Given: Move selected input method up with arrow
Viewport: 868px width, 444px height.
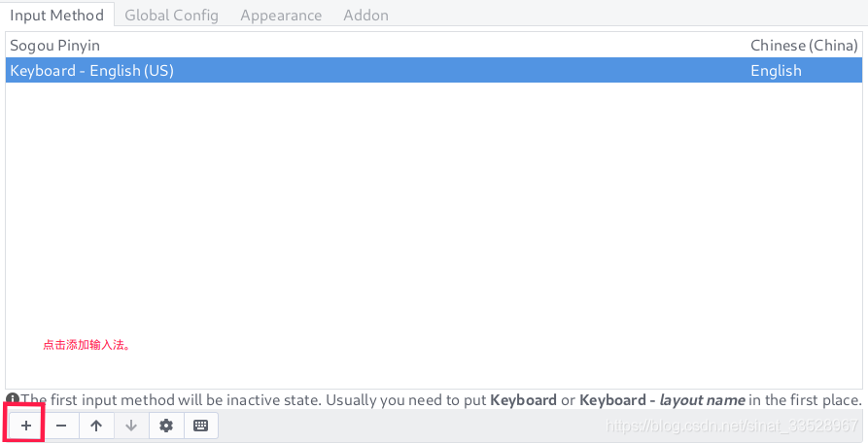Looking at the screenshot, I should [x=96, y=426].
